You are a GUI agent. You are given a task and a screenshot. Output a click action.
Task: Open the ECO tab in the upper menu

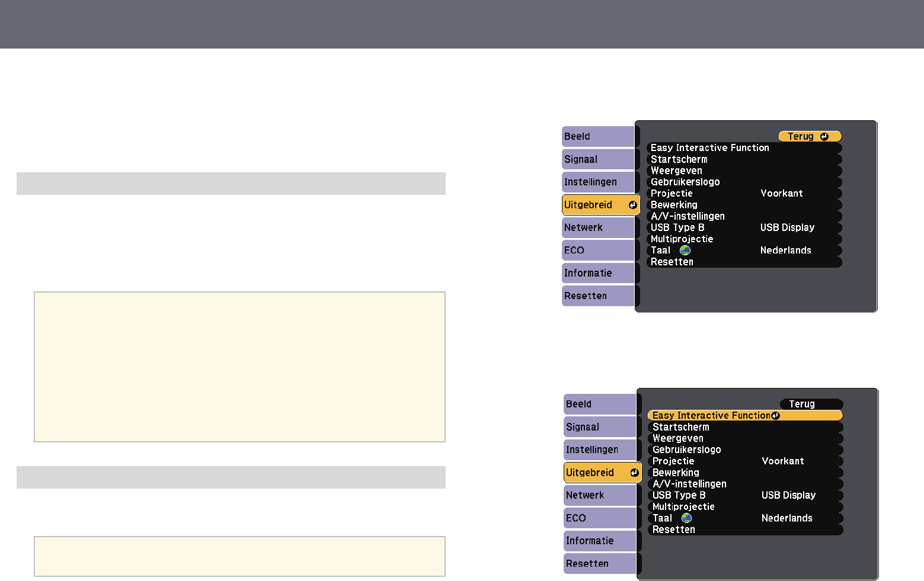click(x=598, y=250)
